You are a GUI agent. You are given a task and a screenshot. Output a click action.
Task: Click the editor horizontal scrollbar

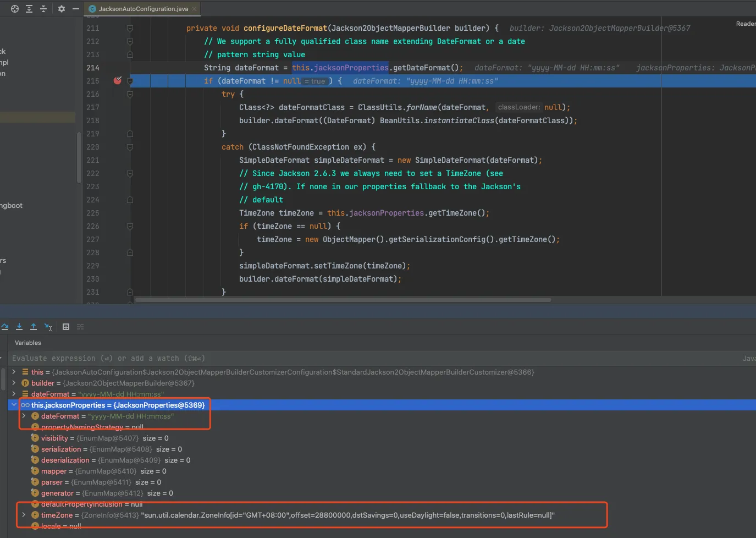[343, 300]
